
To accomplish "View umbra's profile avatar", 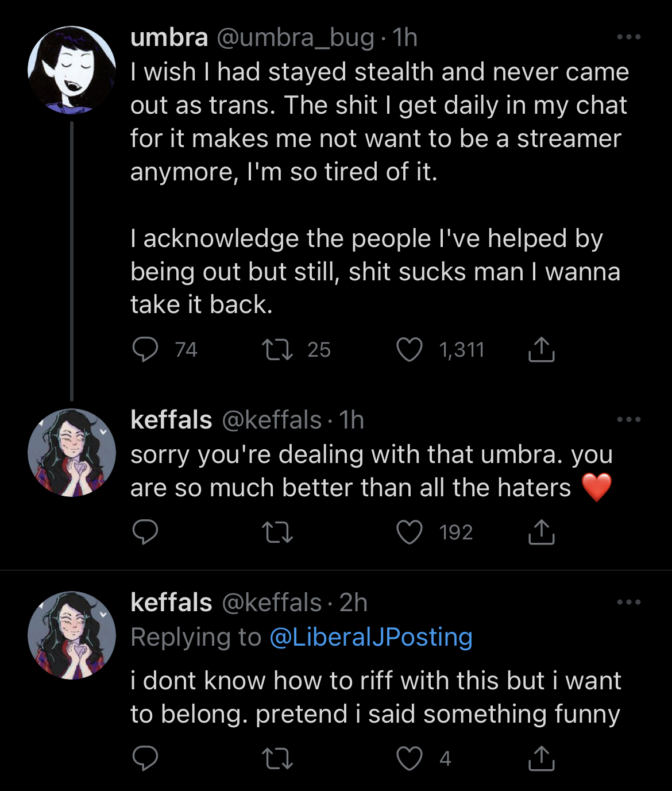I will click(x=72, y=70).
